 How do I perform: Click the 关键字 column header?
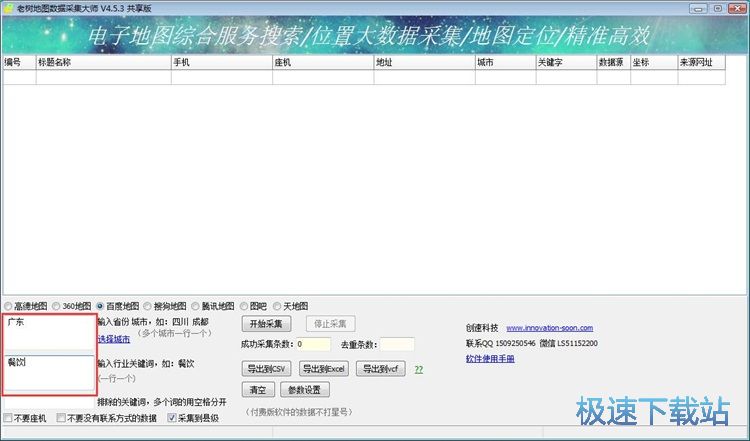566,62
